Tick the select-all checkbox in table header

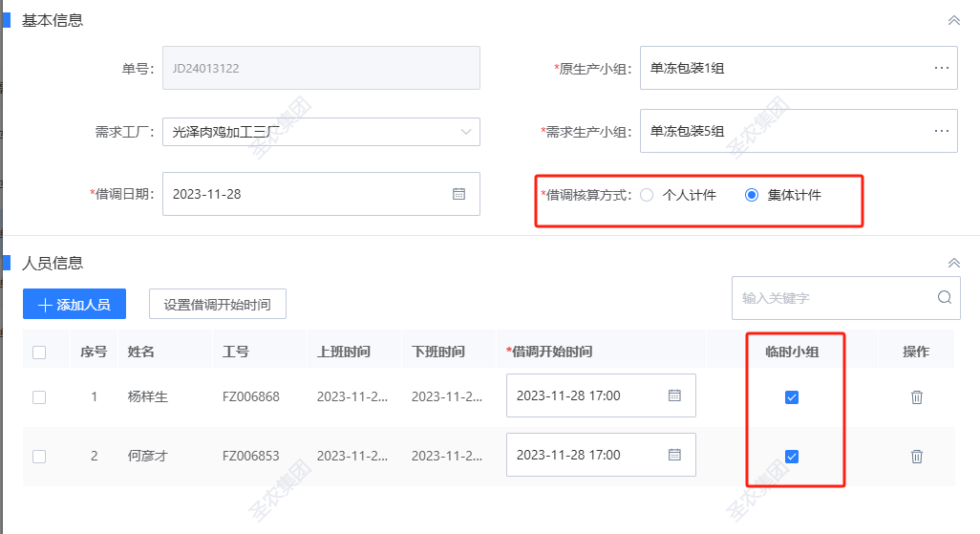(x=39, y=352)
